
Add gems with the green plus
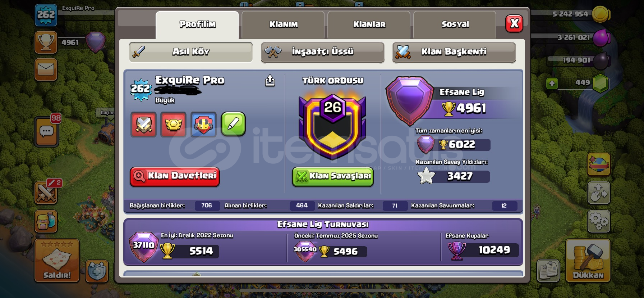pos(552,83)
